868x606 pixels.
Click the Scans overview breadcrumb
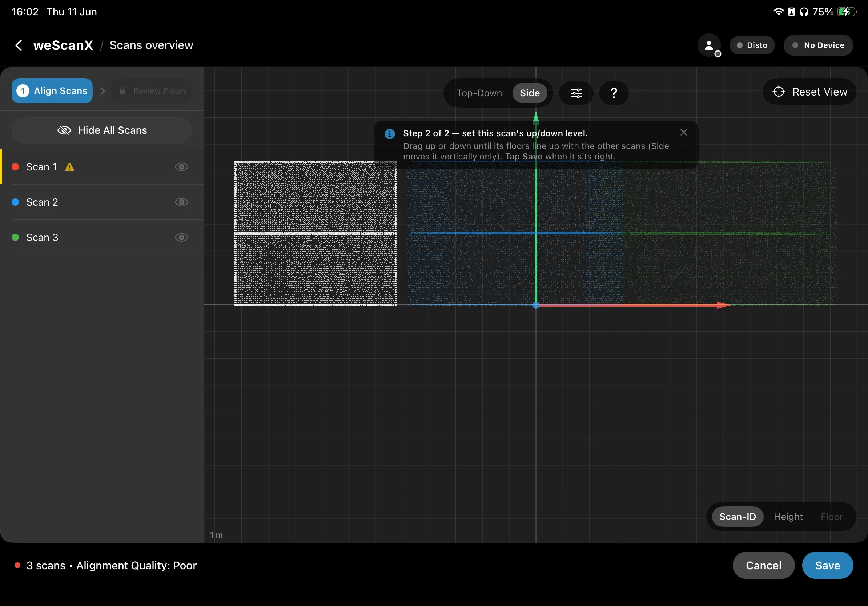coord(151,45)
